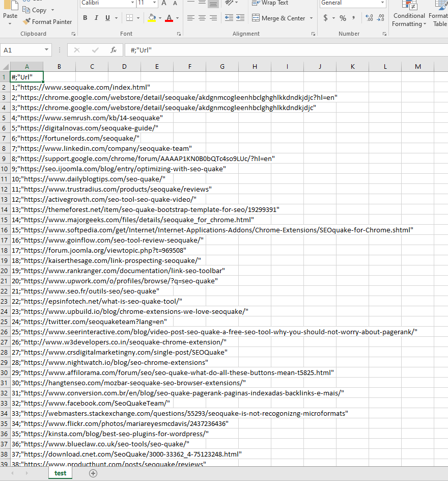Click Merge & Center button
The width and height of the screenshot is (448, 481).
tap(278, 18)
